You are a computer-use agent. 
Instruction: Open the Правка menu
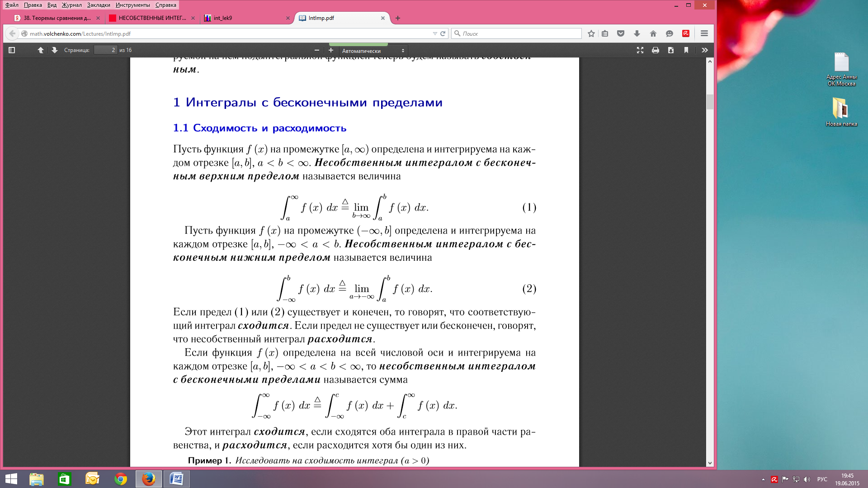pos(33,5)
